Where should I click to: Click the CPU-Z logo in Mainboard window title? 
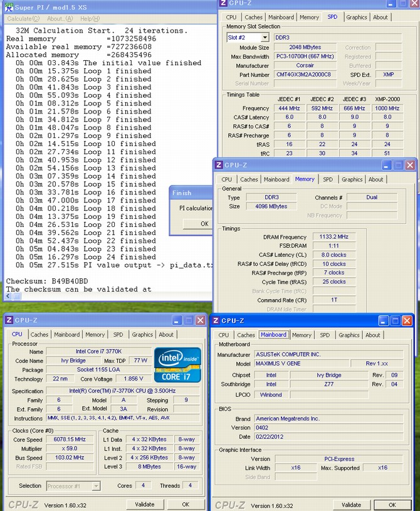(216, 320)
